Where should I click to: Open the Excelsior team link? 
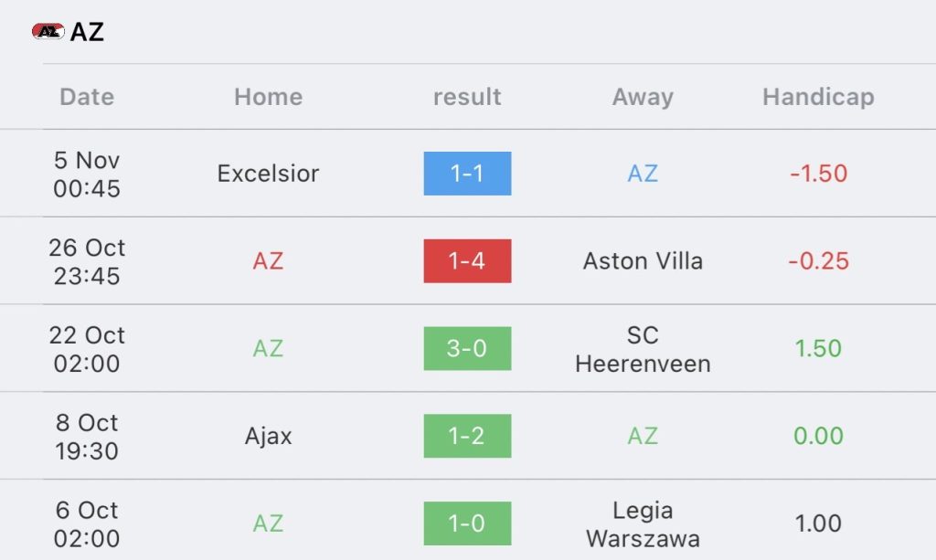coord(268,174)
